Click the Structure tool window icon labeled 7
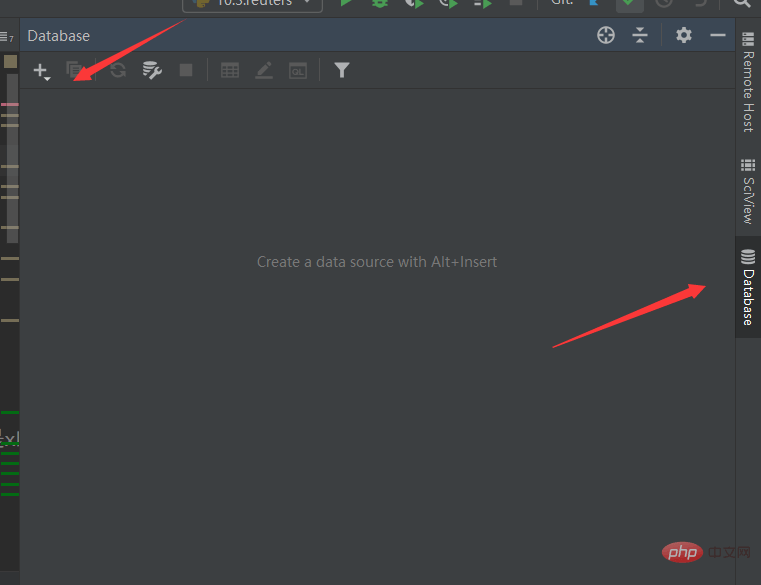The height and width of the screenshot is (585, 761). (x=7, y=36)
